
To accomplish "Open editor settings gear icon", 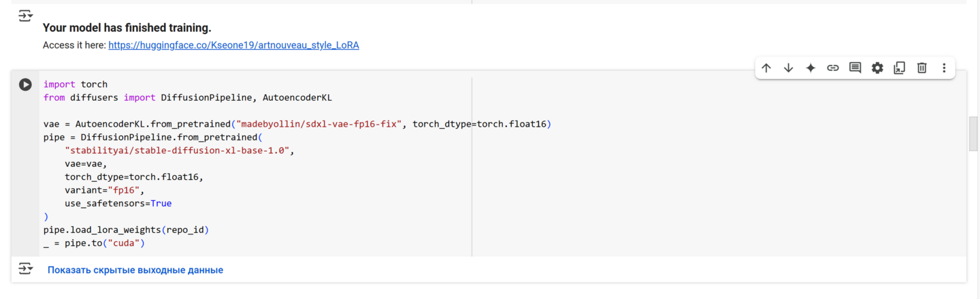I will (x=877, y=68).
